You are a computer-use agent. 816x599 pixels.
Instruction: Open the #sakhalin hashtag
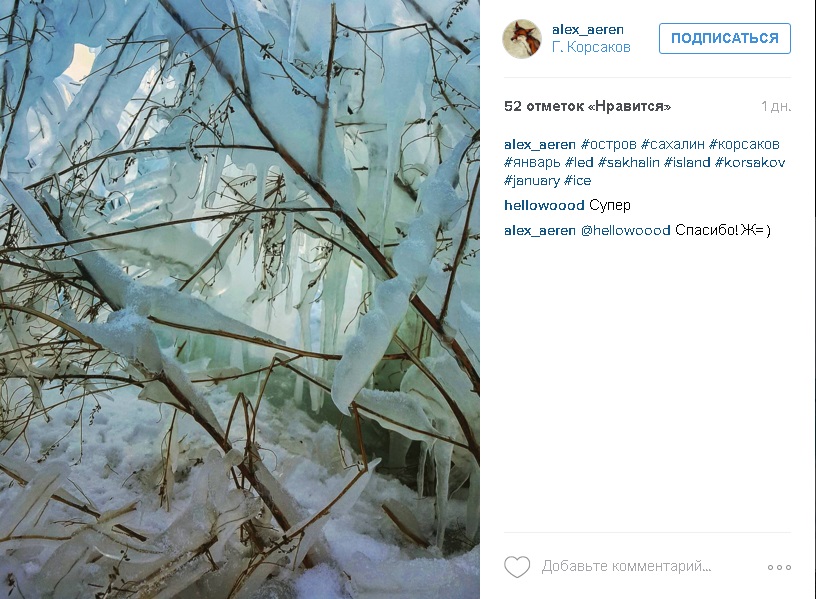pos(628,162)
